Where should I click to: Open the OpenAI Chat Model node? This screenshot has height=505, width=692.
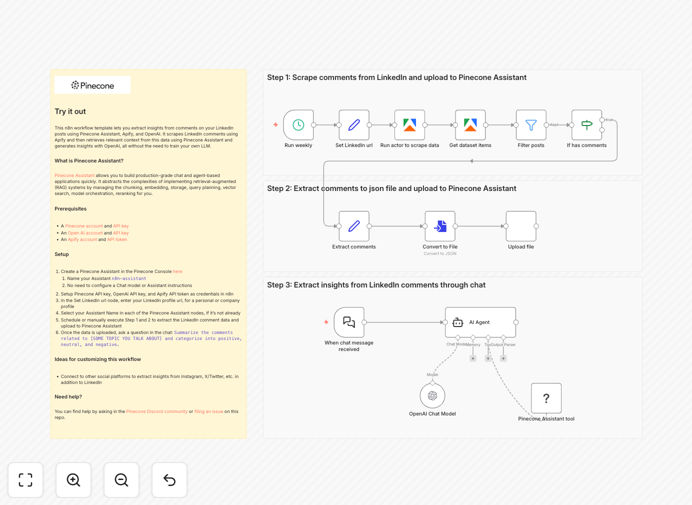(432, 396)
